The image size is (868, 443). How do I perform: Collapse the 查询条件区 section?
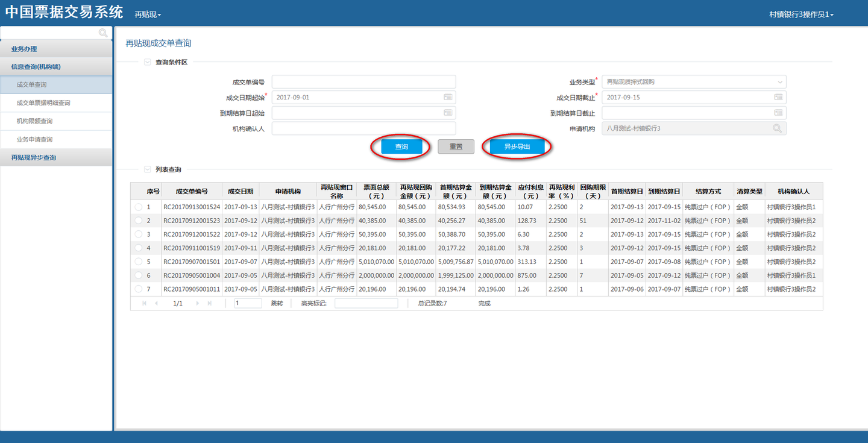[x=148, y=62]
